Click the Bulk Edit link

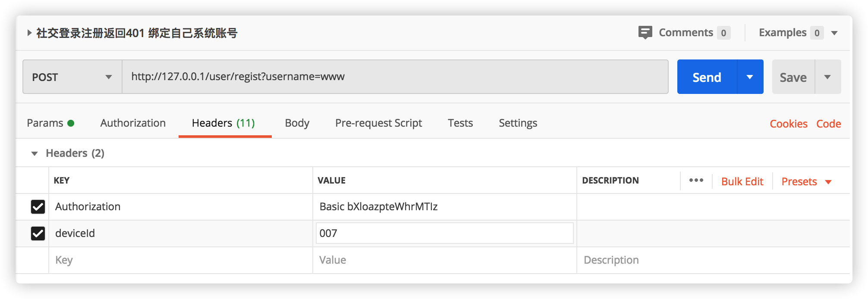coord(742,181)
